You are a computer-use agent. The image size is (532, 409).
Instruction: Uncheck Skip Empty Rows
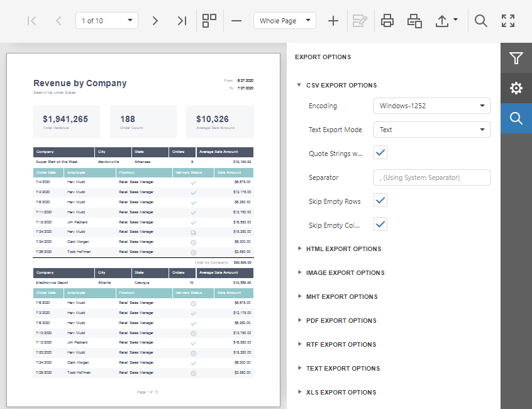tap(380, 201)
